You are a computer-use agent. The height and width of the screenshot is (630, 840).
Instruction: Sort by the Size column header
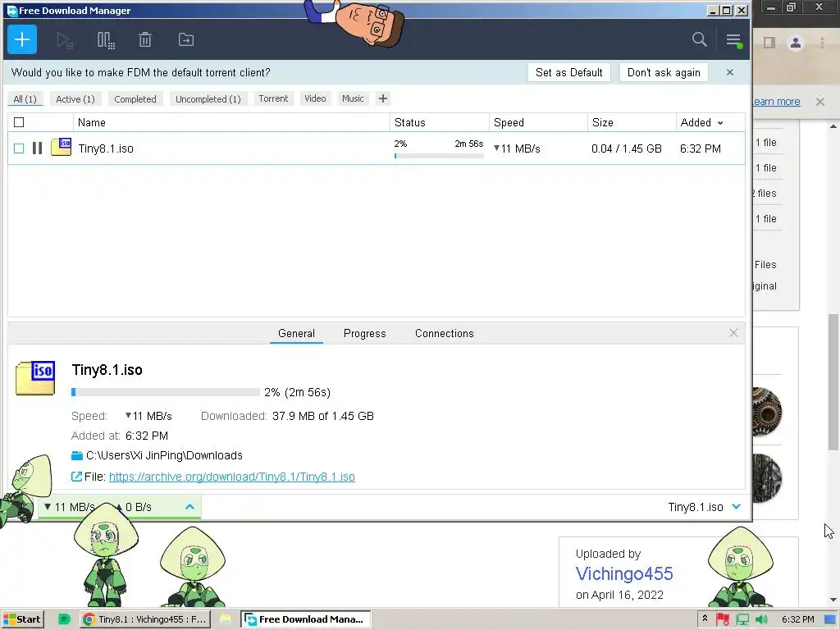(x=632, y=123)
